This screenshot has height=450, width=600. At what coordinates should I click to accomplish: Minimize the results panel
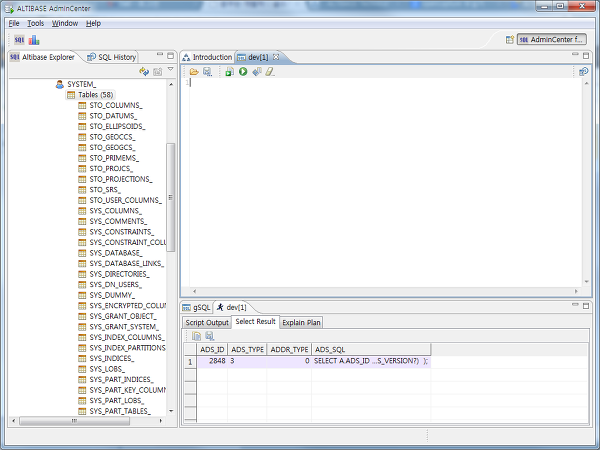pos(575,305)
